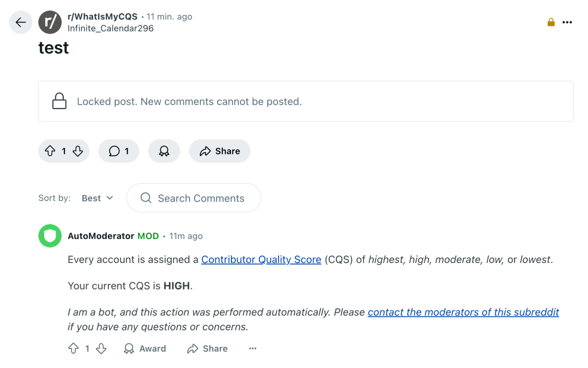Screen dimensions: 588x368
Task: Follow the Contributor Quality Score link
Action: click(x=261, y=259)
